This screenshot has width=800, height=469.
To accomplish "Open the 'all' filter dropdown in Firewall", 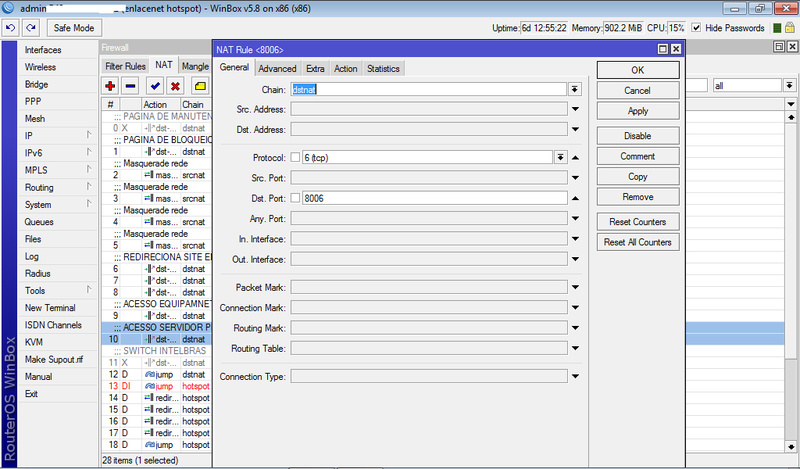I will pyautogui.click(x=789, y=85).
